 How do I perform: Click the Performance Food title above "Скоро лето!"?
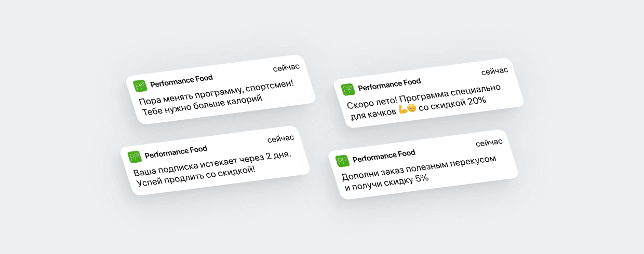pyautogui.click(x=389, y=84)
